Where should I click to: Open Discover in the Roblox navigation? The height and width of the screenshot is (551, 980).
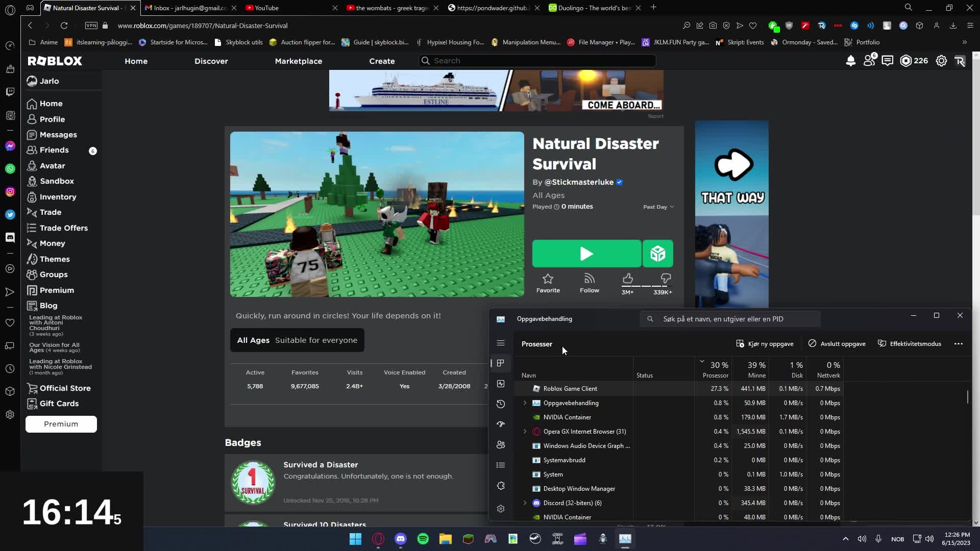211,61
